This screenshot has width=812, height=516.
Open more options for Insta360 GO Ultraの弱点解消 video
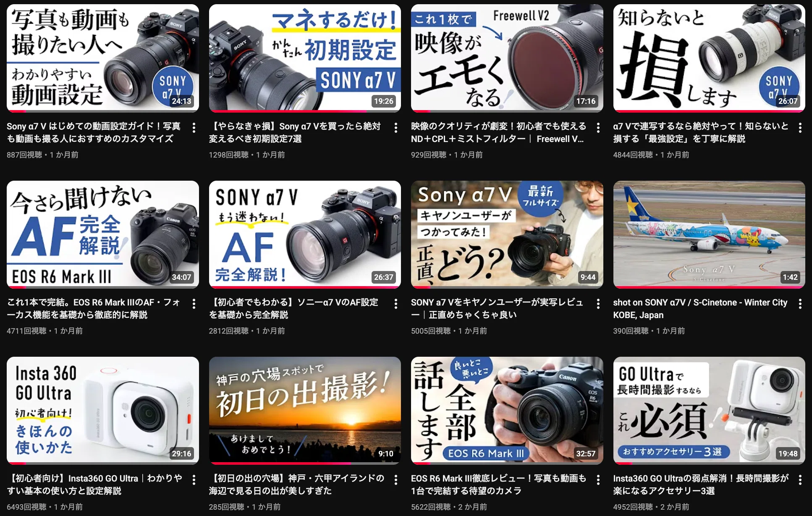(x=800, y=480)
